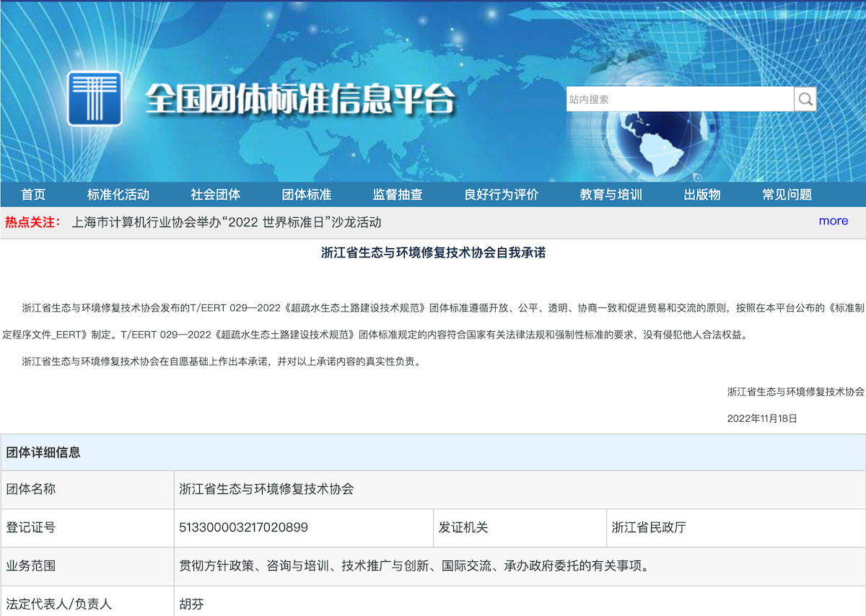The height and width of the screenshot is (616, 866).
Task: Open the 监督抽查 menu item
Action: (x=398, y=195)
